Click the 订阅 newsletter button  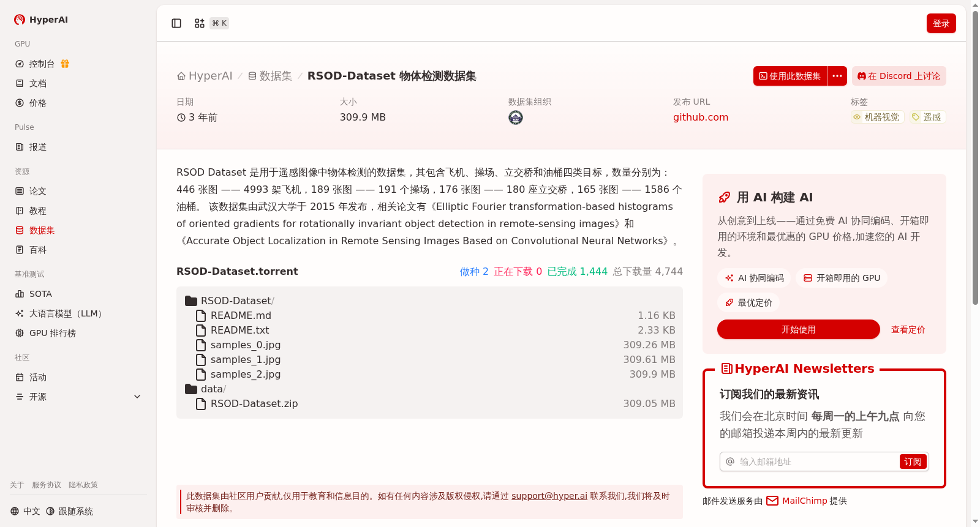913,462
